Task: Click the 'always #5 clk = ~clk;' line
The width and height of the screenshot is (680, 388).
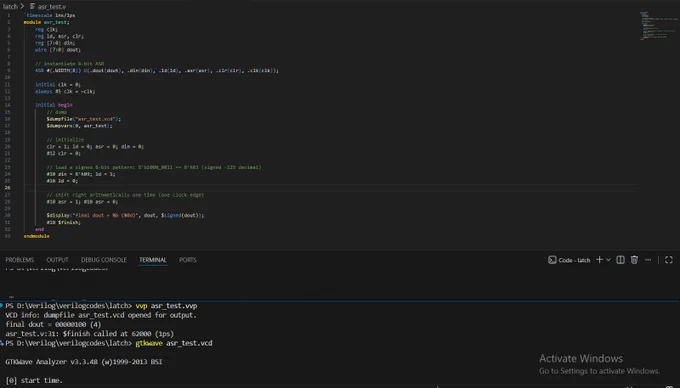Action: pos(65,91)
